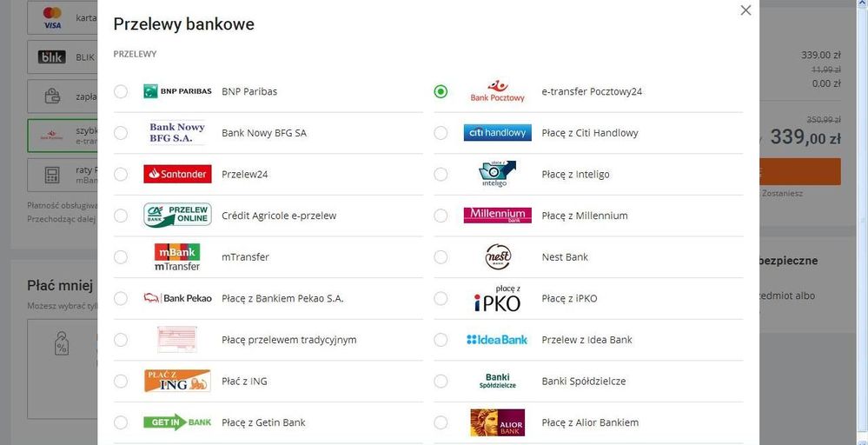The height and width of the screenshot is (445, 868).
Task: Select the Bank Nowy BFG SA radio button
Action: tap(121, 133)
